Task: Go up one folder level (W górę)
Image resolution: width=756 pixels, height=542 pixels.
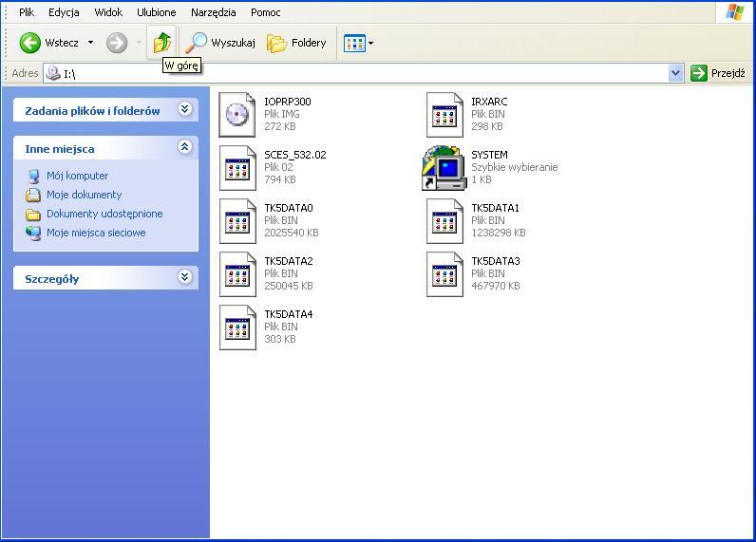Action: click(x=162, y=43)
